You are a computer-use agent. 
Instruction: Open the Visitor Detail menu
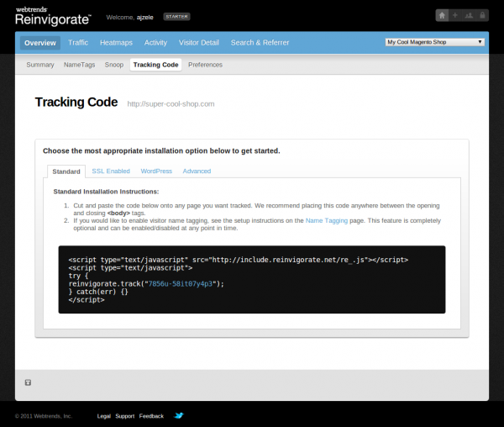click(x=198, y=42)
